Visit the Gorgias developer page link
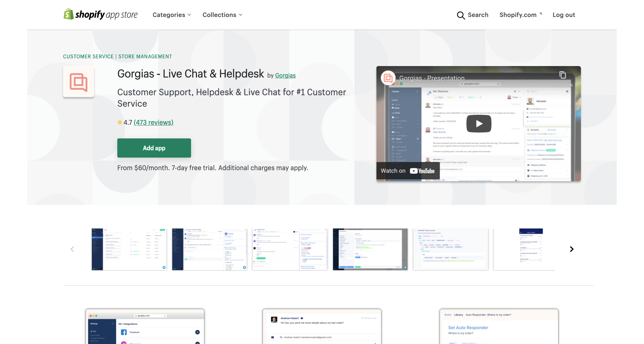 point(285,76)
